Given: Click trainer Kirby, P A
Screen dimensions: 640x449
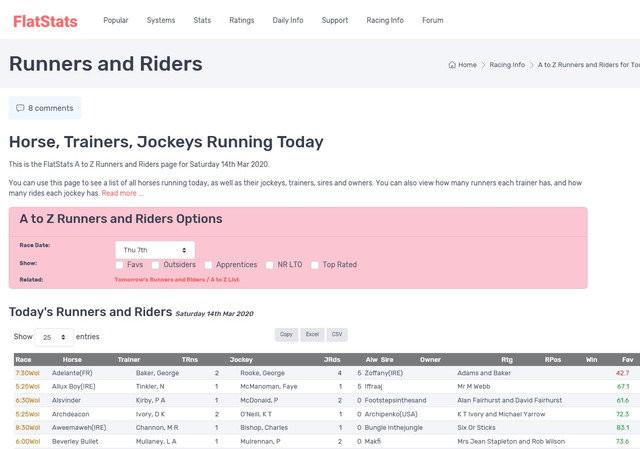Looking at the screenshot, I should [x=150, y=400].
